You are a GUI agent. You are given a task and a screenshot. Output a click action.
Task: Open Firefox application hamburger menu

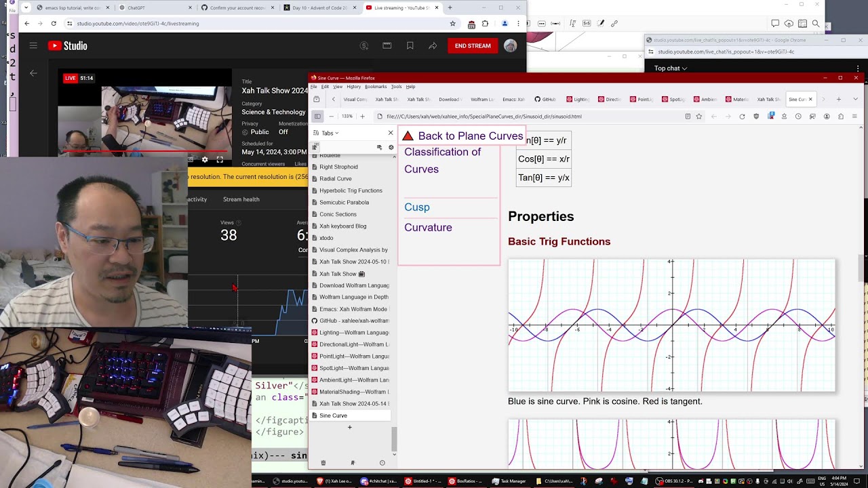[x=854, y=116]
